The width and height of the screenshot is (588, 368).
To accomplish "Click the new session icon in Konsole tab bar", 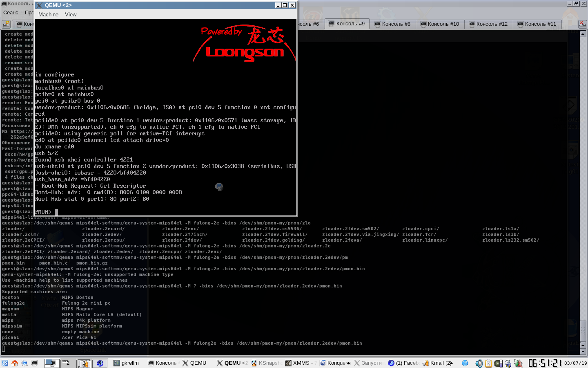I will (6, 24).
